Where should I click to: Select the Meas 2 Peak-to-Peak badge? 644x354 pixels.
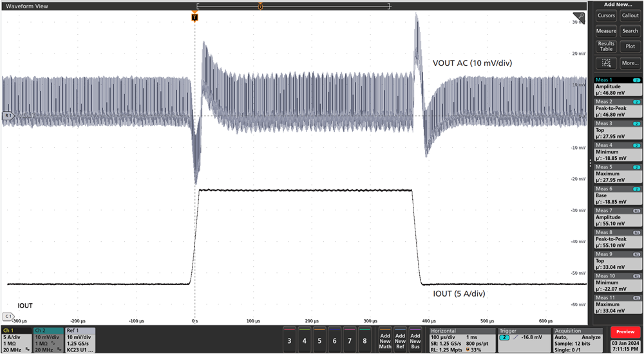618,108
